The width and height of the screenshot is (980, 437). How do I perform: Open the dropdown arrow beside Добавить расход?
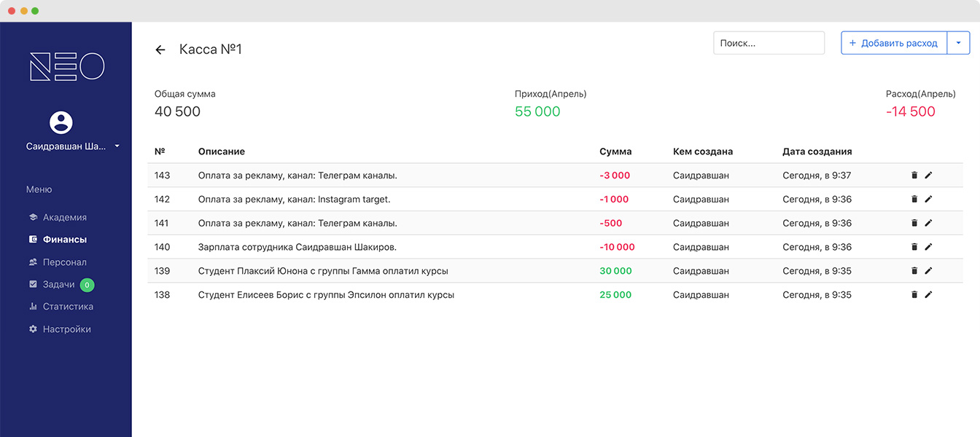point(959,42)
